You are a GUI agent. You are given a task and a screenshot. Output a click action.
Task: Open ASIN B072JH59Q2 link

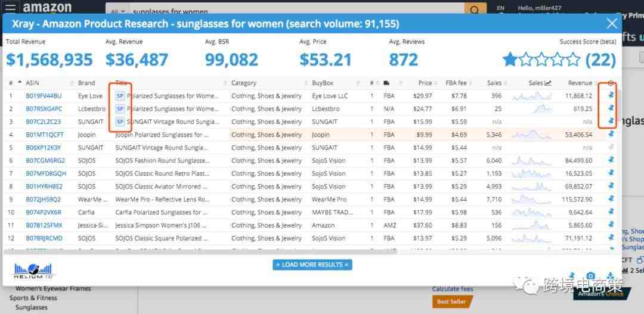tap(43, 200)
